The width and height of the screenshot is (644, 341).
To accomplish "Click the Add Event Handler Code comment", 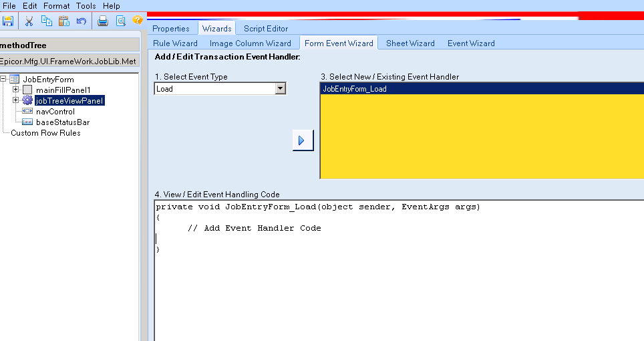I will click(255, 228).
